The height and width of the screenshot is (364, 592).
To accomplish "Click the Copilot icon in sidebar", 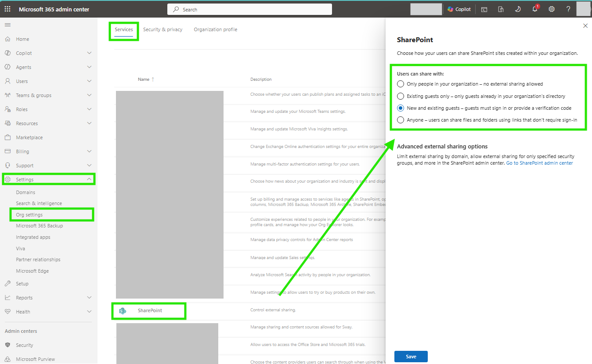I will tap(7, 53).
